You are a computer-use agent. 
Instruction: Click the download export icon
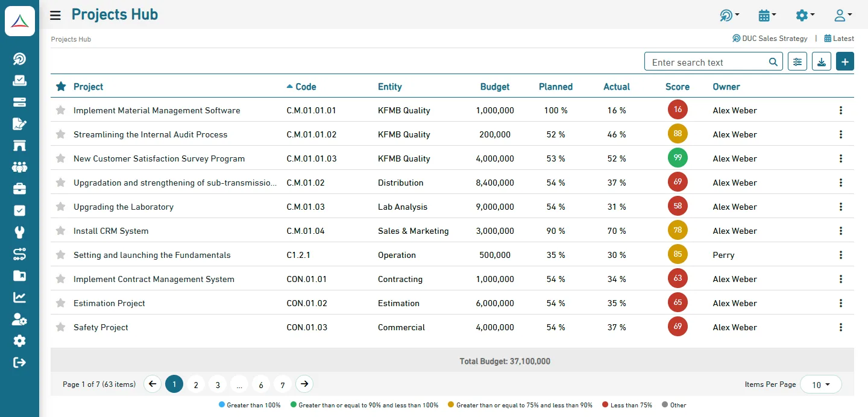point(821,61)
